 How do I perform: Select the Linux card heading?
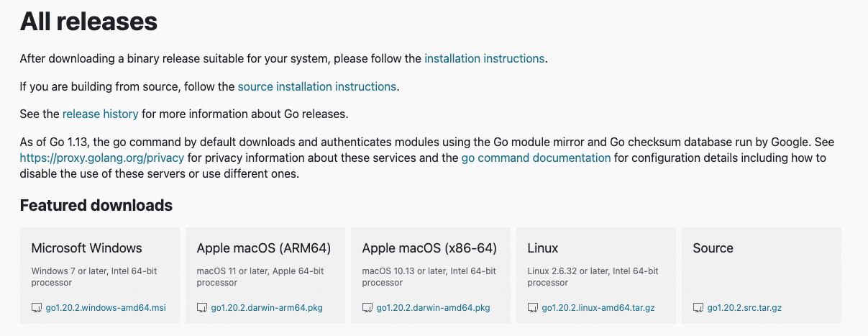[543, 248]
